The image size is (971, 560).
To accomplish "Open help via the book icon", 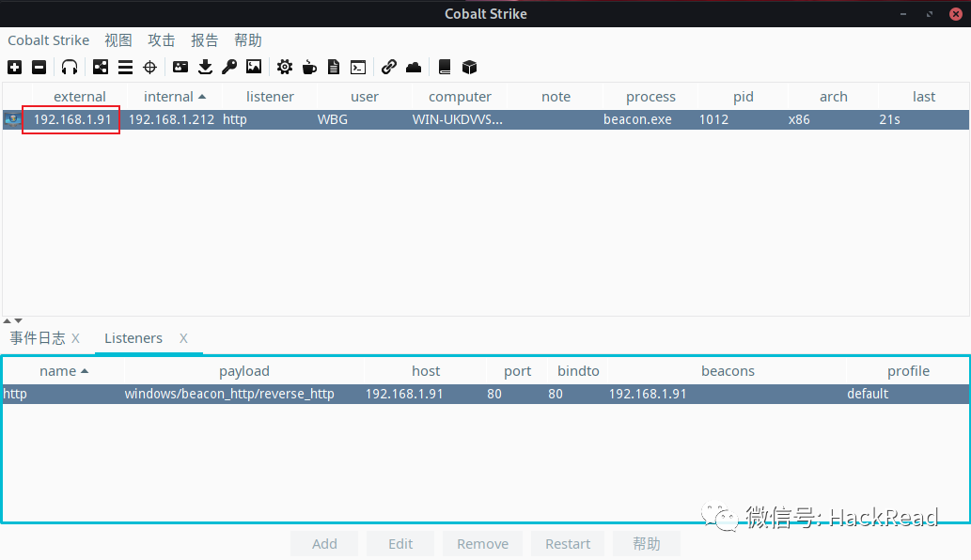I will click(444, 67).
